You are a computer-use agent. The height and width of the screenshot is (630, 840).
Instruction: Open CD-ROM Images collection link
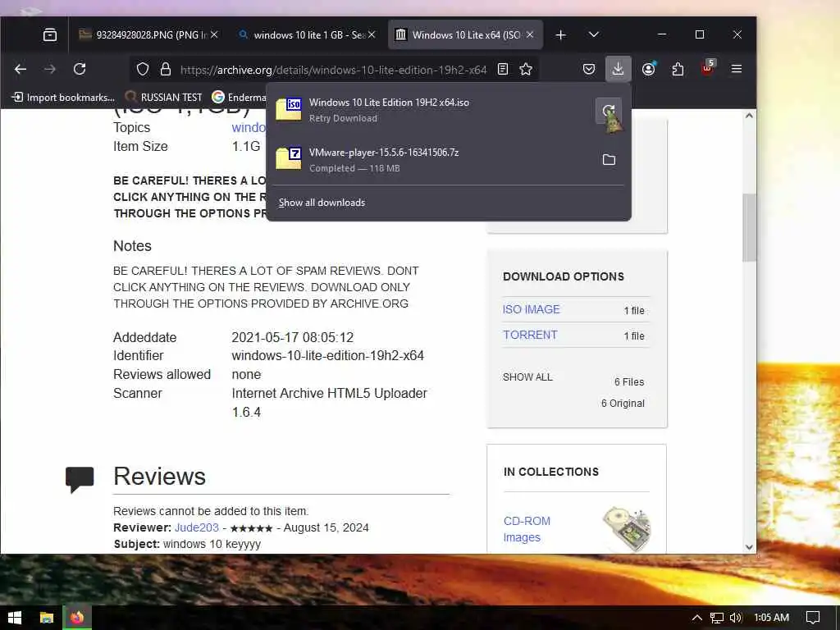(527, 529)
